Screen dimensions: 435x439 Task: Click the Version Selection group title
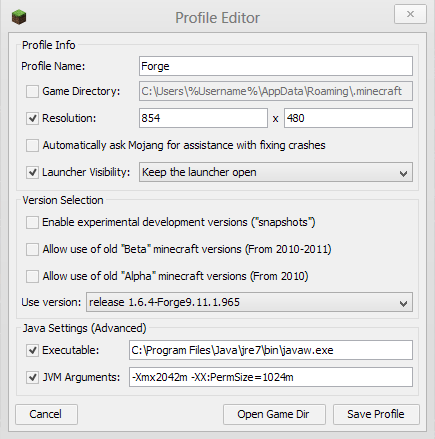point(63,200)
